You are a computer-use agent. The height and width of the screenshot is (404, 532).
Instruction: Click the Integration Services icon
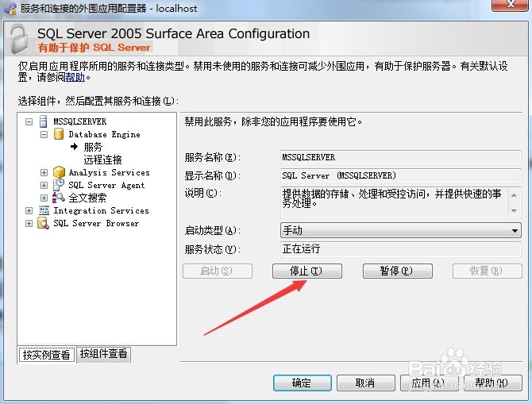pos(44,210)
